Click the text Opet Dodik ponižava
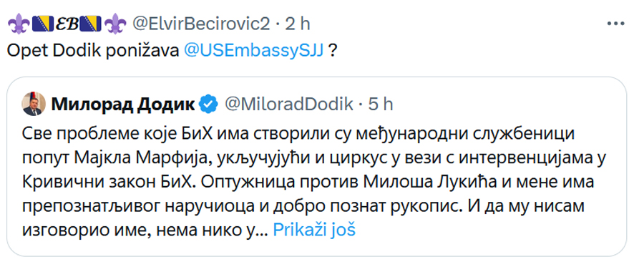644x272 pixels. (93, 51)
